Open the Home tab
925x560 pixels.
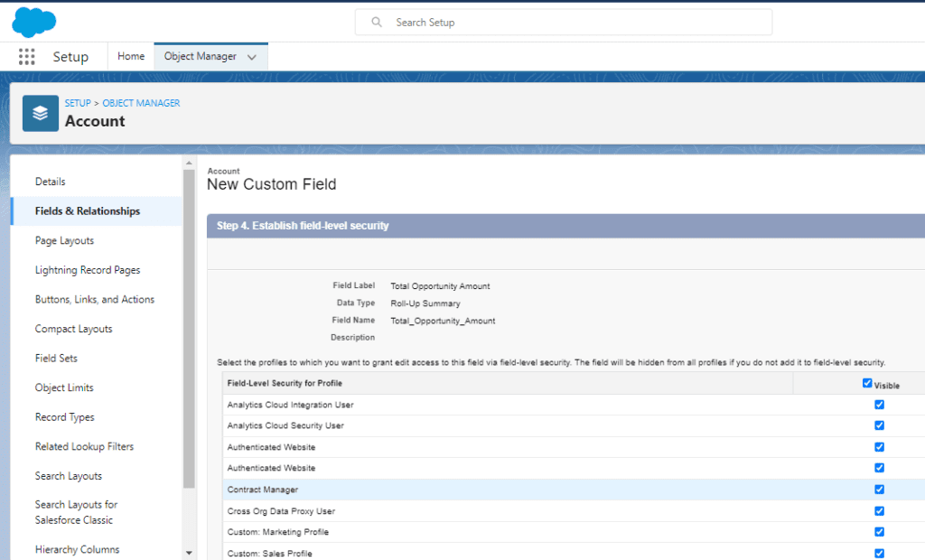pyautogui.click(x=131, y=56)
